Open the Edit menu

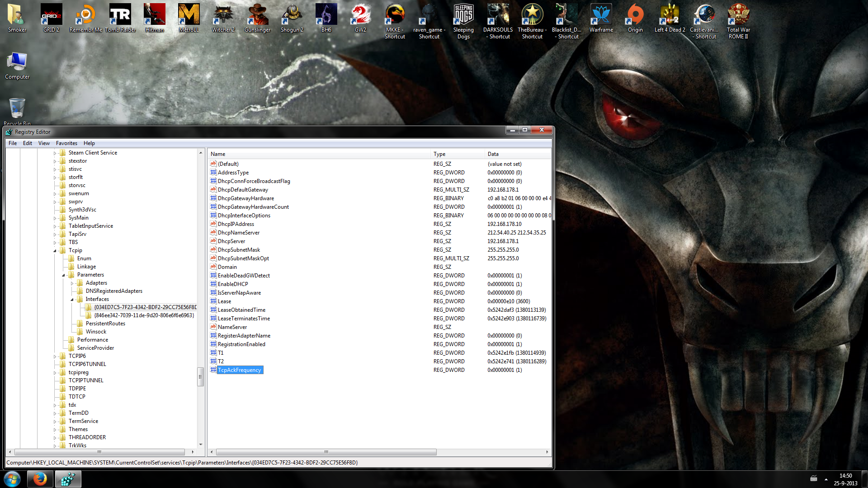click(28, 143)
